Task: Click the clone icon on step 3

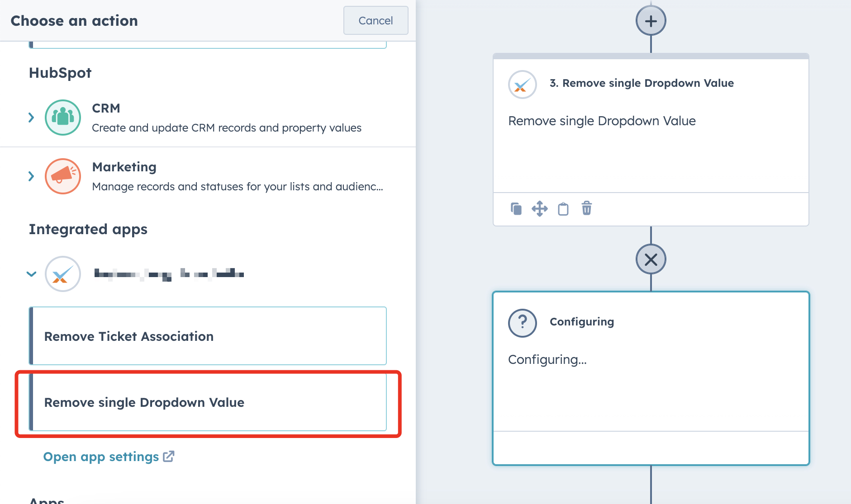Action: 516,208
